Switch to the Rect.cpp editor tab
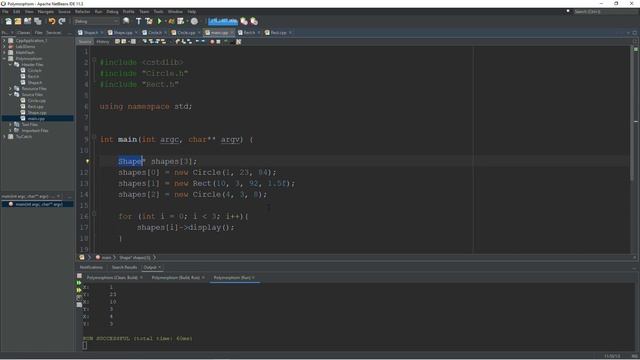Screen dimensions: 640x360 coord(277,33)
